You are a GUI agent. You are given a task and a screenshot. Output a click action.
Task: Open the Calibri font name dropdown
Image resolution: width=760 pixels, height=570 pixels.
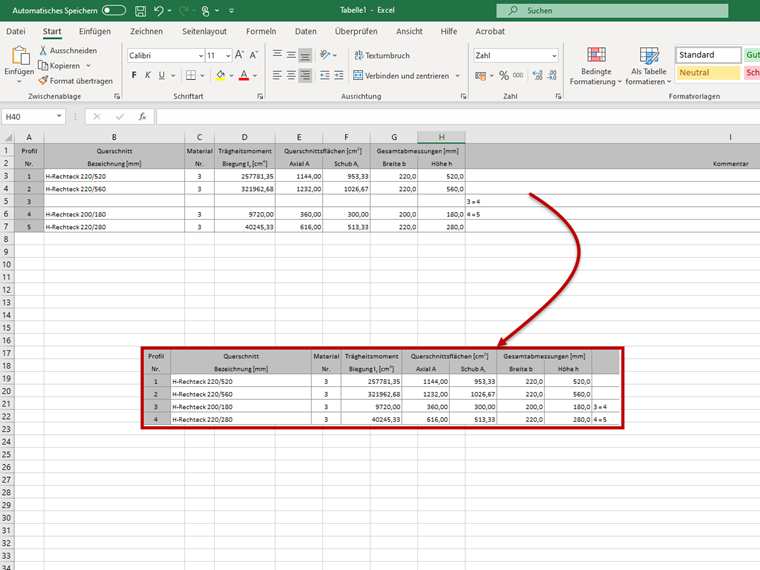[201, 56]
